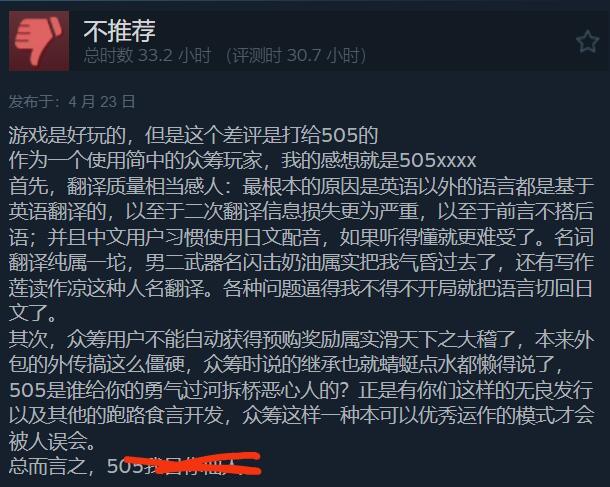Click the short line 文了。

33,314
